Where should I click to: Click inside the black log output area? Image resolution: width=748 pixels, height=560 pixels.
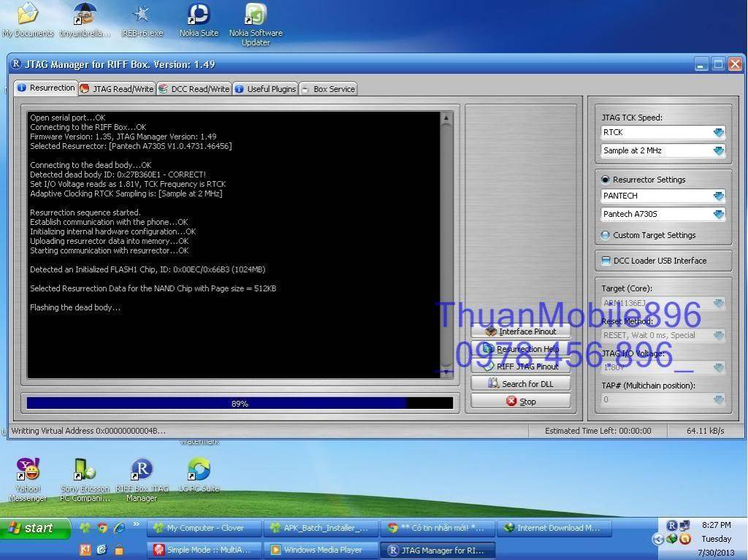(234, 245)
